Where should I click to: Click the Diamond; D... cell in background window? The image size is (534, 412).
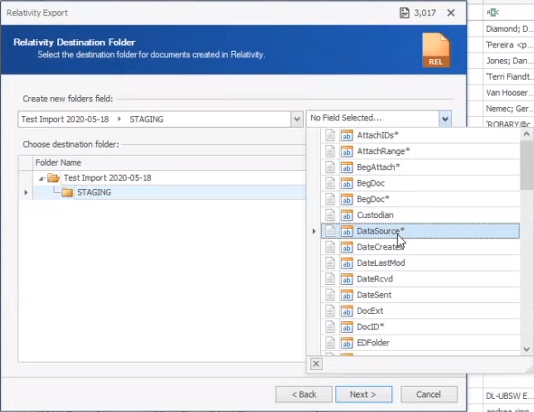point(509,29)
